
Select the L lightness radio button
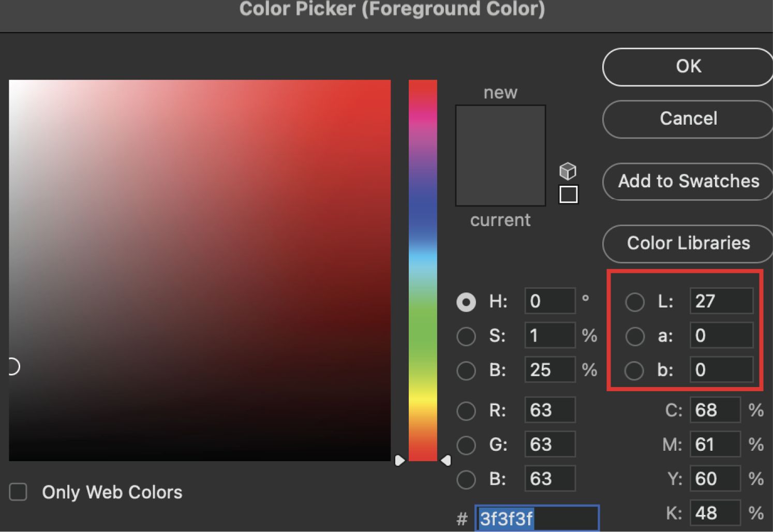point(635,302)
